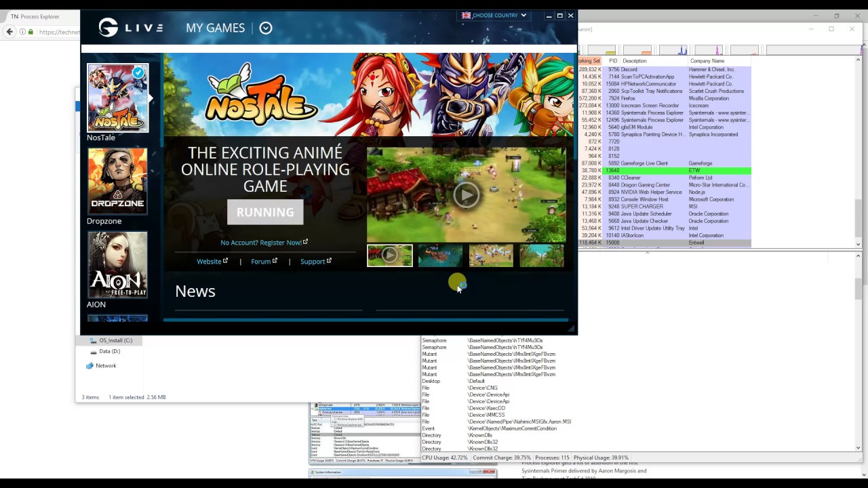This screenshot has width=868, height=488.
Task: Select the Firefox process row
Action: [665, 98]
